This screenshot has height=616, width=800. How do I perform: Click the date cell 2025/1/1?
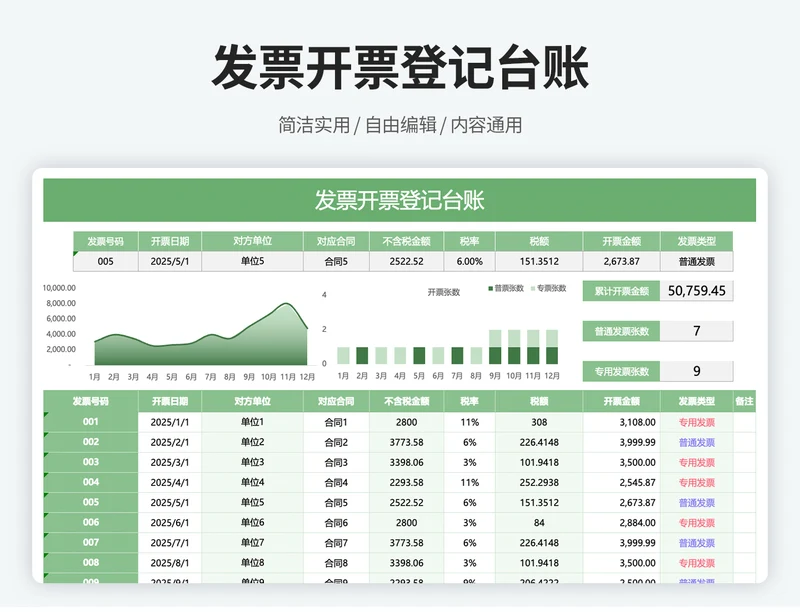point(169,422)
